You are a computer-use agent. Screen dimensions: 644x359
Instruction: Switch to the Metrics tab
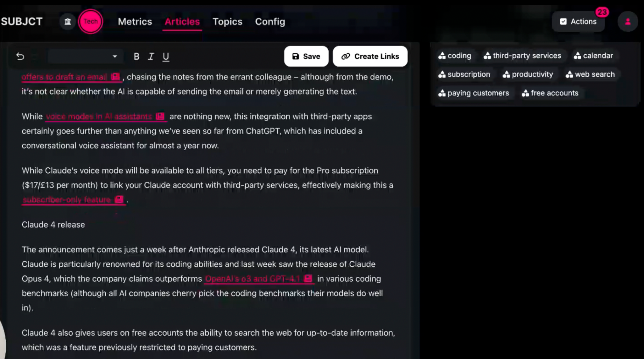point(135,21)
